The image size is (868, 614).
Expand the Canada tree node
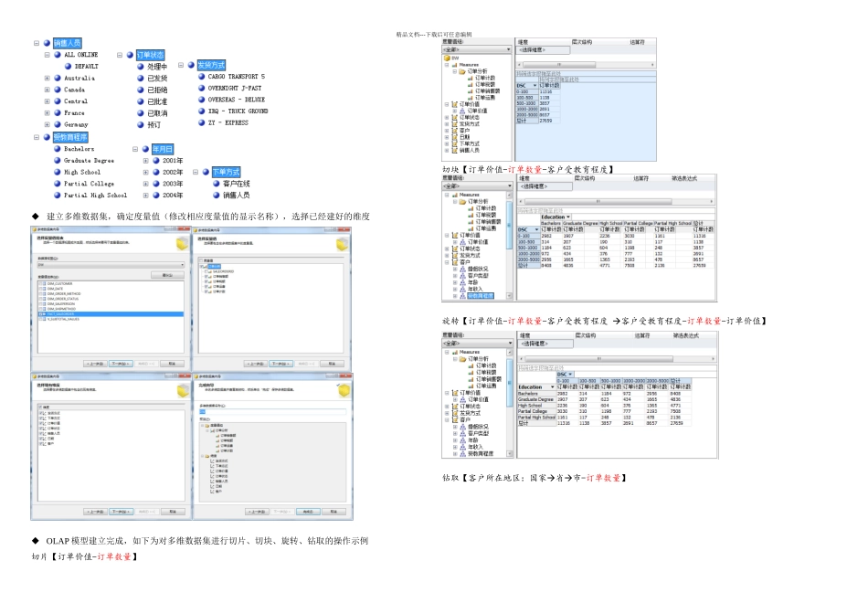pyautogui.click(x=47, y=90)
